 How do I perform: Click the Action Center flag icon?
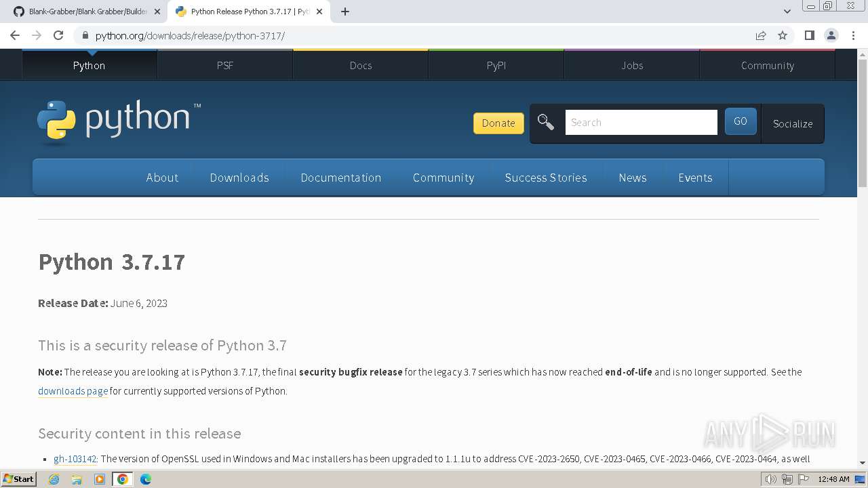click(803, 479)
